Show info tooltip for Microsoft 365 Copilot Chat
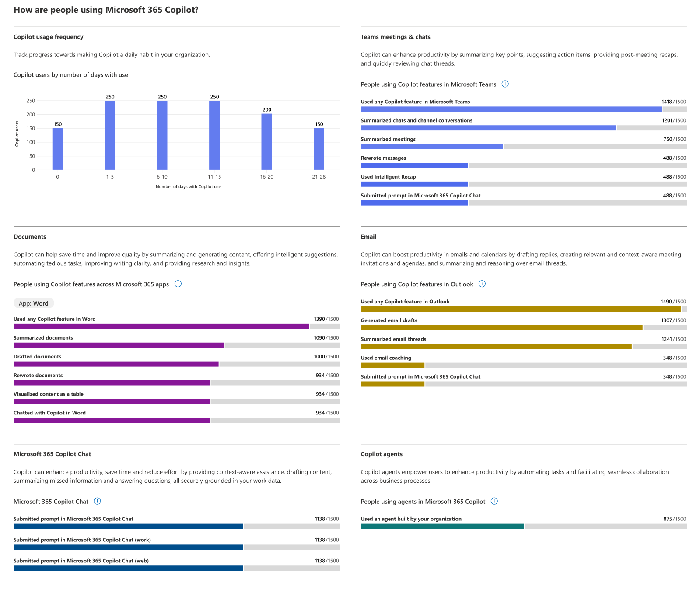 point(97,501)
